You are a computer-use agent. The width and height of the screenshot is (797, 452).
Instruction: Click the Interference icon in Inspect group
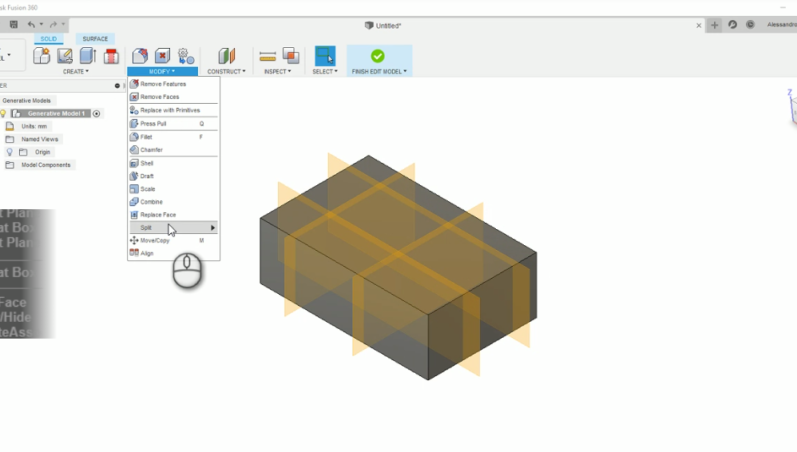pyautogui.click(x=291, y=56)
